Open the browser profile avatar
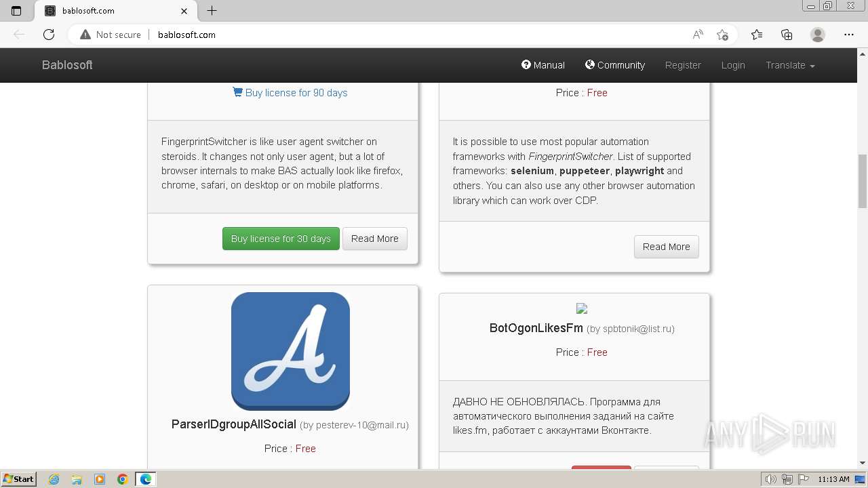Image resolution: width=868 pixels, height=488 pixels. tap(818, 35)
